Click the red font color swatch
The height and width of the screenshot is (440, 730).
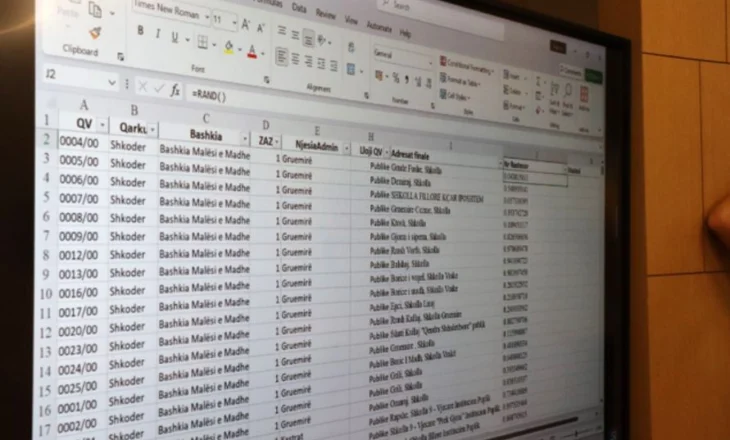pyautogui.click(x=251, y=49)
